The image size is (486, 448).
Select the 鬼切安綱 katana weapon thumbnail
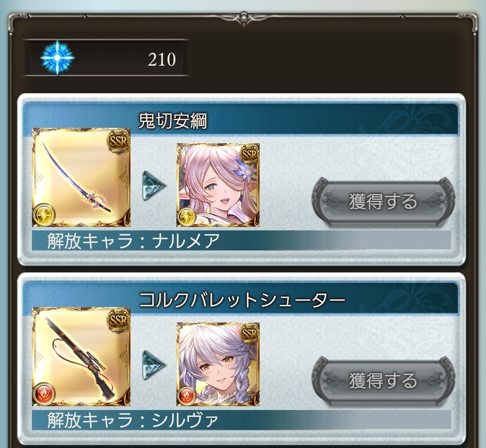point(81,177)
